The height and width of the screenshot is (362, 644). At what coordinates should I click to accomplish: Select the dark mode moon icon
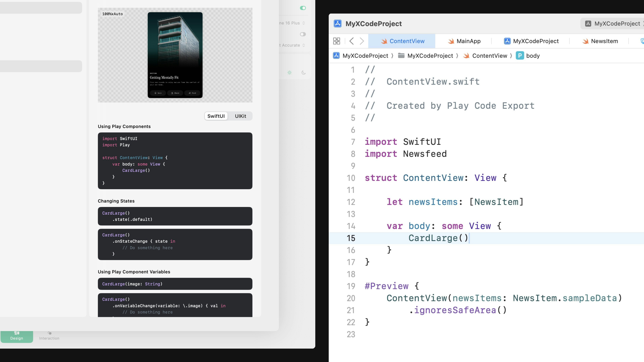[304, 73]
